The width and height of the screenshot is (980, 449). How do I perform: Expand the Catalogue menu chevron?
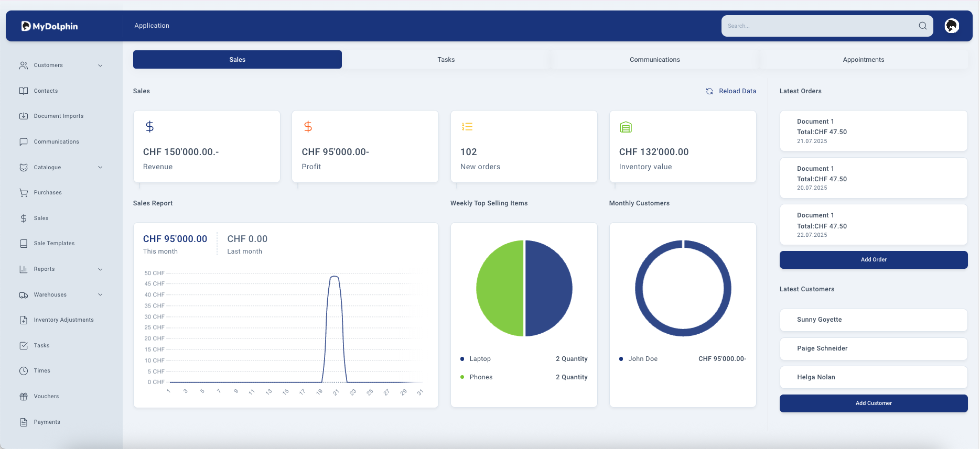click(x=100, y=168)
